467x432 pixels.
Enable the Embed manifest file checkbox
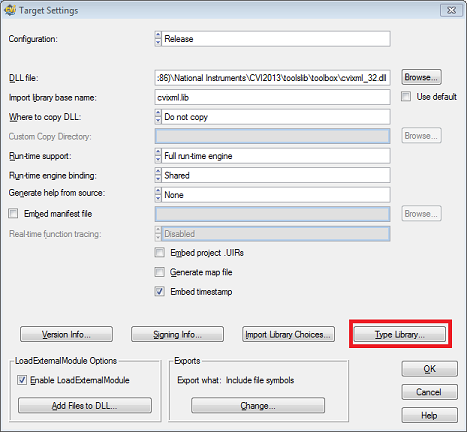13,213
